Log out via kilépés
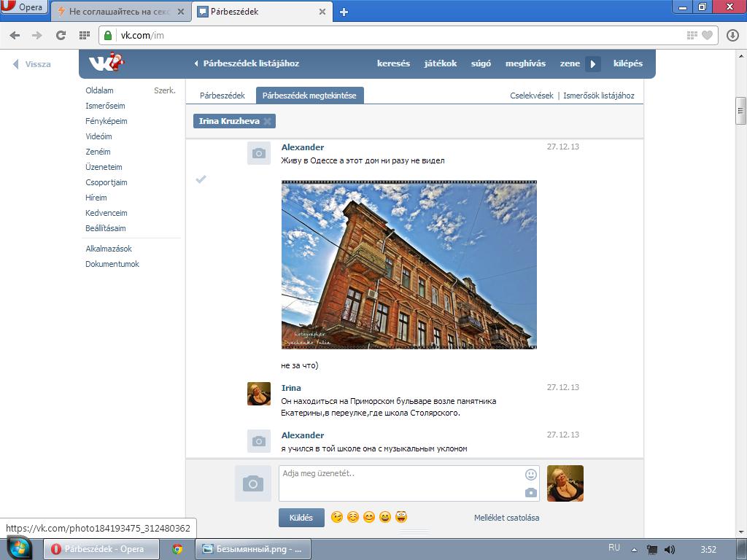This screenshot has width=747, height=560. [628, 63]
